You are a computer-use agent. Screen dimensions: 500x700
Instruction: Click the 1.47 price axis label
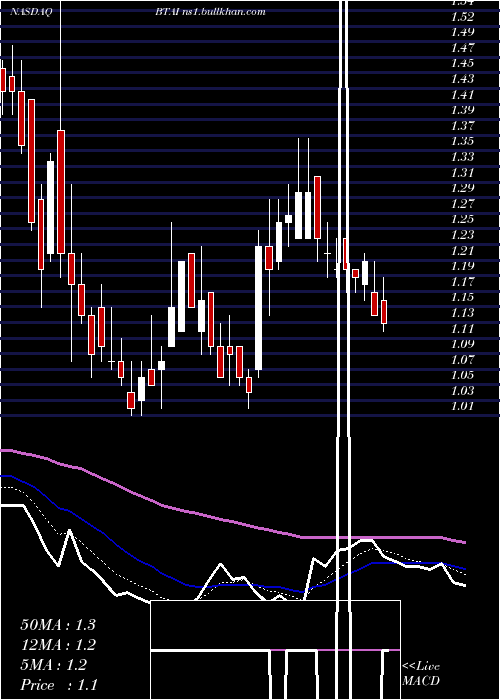tap(462, 48)
